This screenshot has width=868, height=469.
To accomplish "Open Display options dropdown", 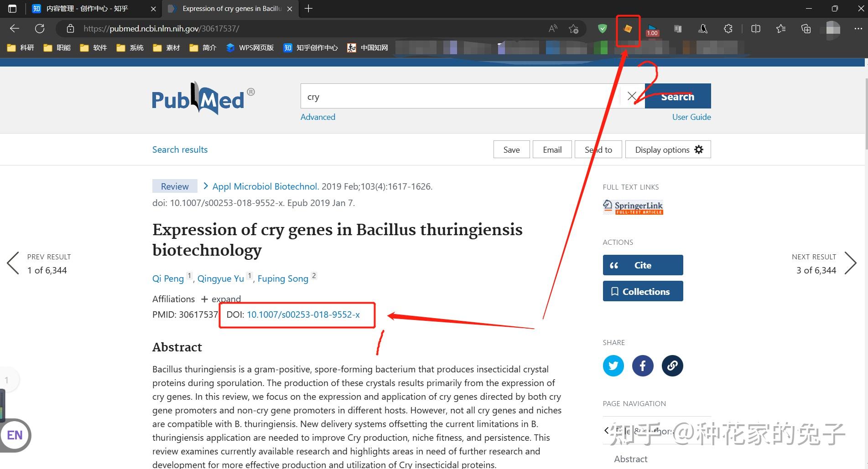I will [x=668, y=149].
